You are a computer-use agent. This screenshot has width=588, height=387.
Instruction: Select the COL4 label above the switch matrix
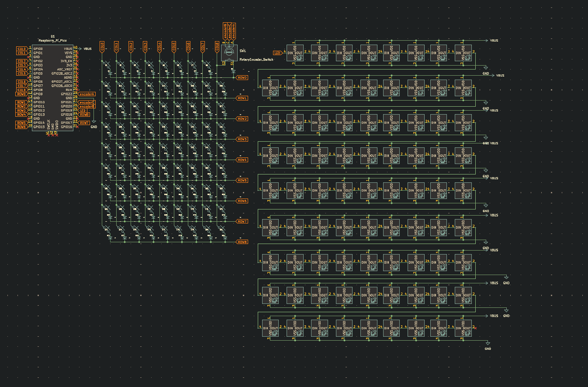[159, 47]
